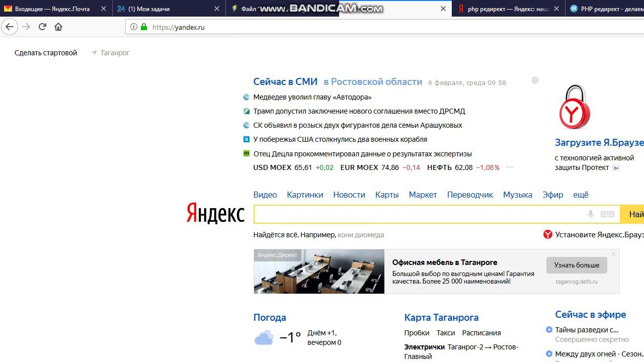Open the Такси link
The width and height of the screenshot is (644, 362).
pos(446,333)
